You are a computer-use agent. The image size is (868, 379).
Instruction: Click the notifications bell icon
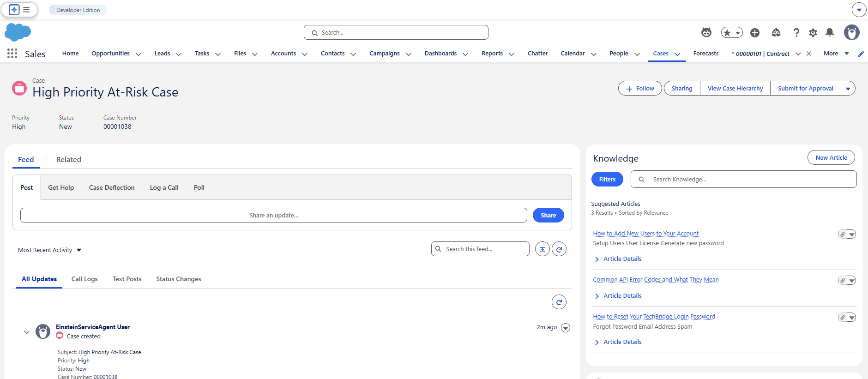[830, 32]
